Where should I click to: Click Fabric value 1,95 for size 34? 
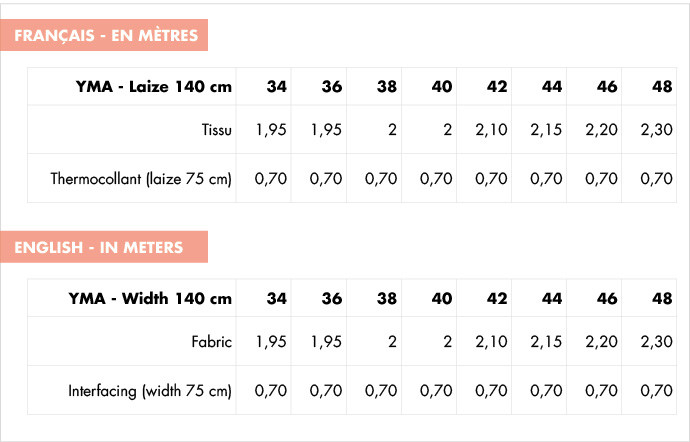pos(271,342)
